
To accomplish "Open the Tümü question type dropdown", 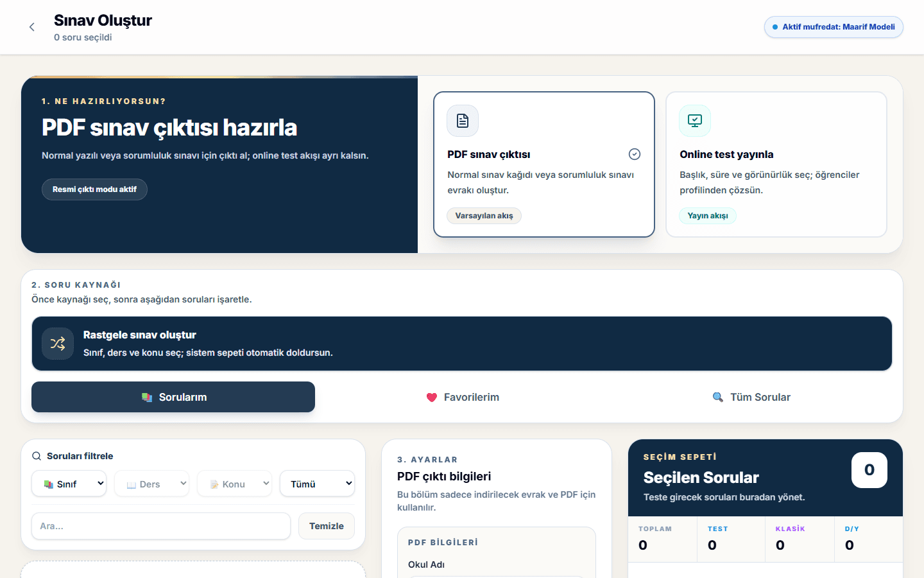I will [x=318, y=484].
